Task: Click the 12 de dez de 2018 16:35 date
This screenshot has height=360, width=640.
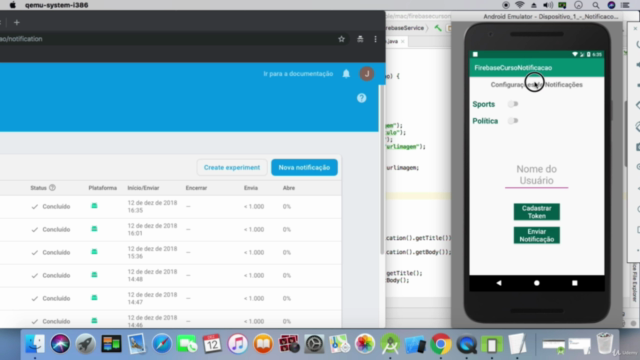Action: click(152, 207)
